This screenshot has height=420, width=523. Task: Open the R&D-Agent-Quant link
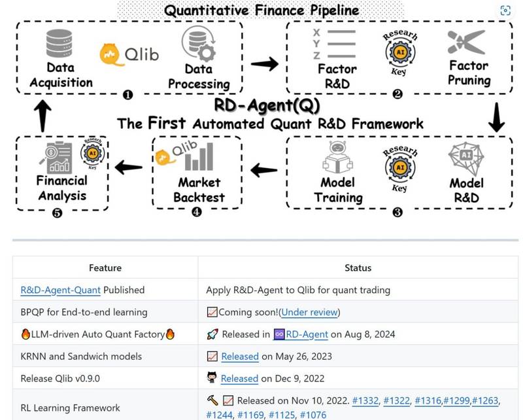coord(60,290)
